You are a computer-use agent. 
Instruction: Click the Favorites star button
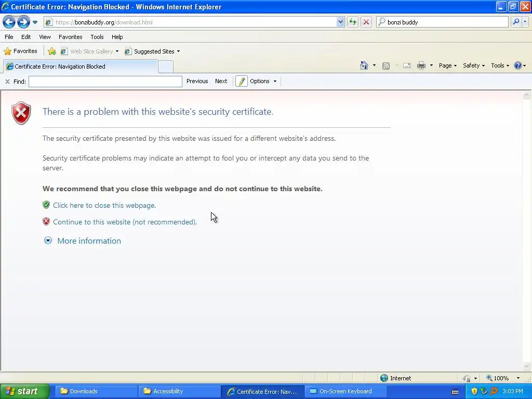tap(20, 51)
